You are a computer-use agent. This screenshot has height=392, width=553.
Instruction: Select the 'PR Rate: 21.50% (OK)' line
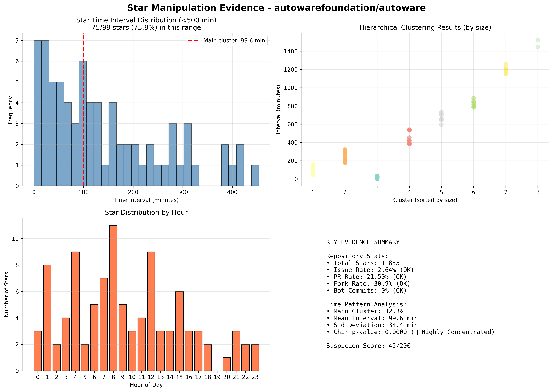click(367, 277)
